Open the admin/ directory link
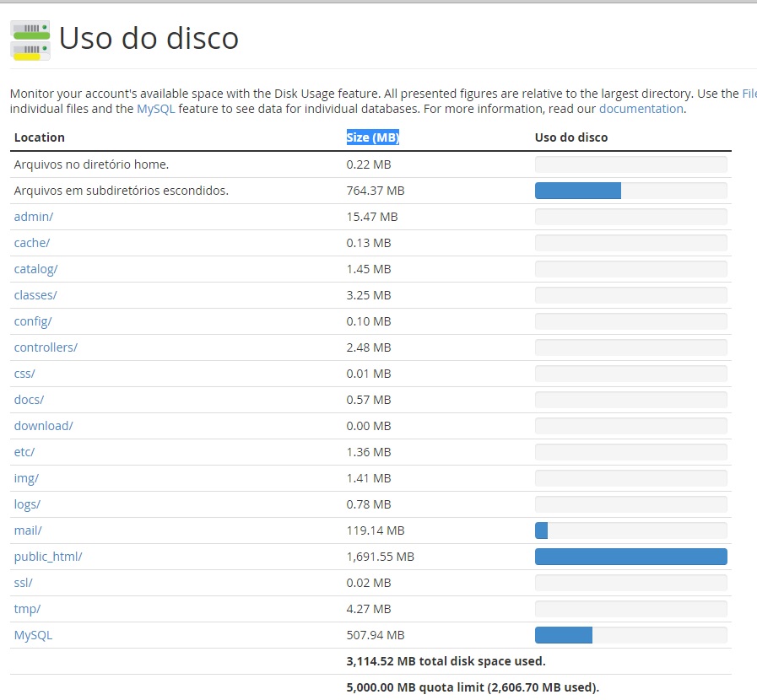This screenshot has width=757, height=700. point(33,217)
